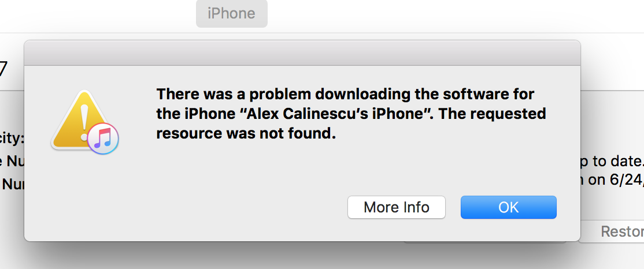The width and height of the screenshot is (644, 269).
Task: Click the iTunes music note badge
Action: coord(103,138)
